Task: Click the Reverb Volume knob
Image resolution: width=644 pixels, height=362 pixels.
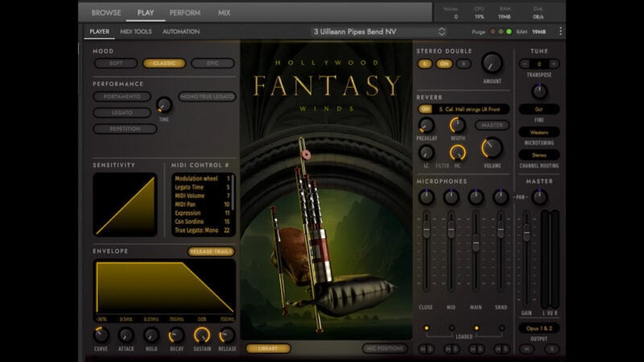Action: click(x=491, y=148)
